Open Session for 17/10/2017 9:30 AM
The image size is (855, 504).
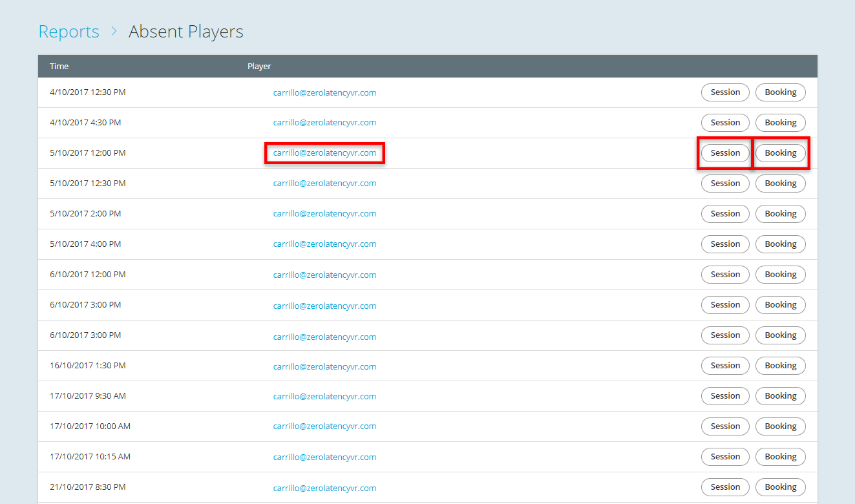pyautogui.click(x=725, y=396)
